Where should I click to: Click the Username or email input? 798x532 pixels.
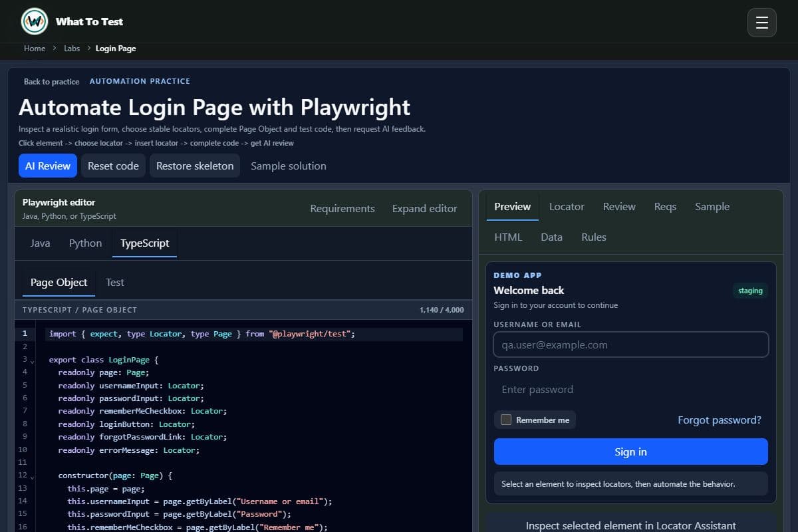(x=631, y=344)
